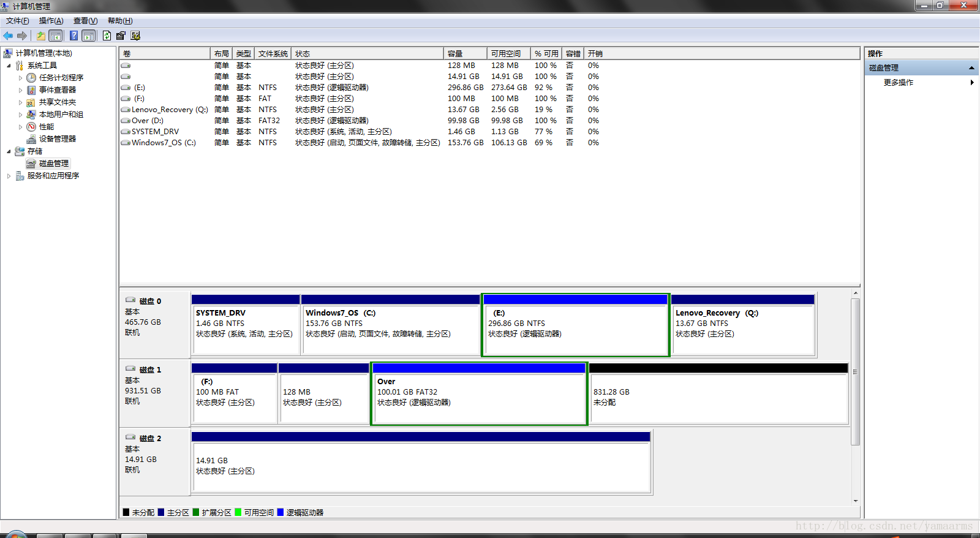Click the 更多操作 text in actions pane
The width and height of the screenshot is (980, 538).
coord(899,83)
